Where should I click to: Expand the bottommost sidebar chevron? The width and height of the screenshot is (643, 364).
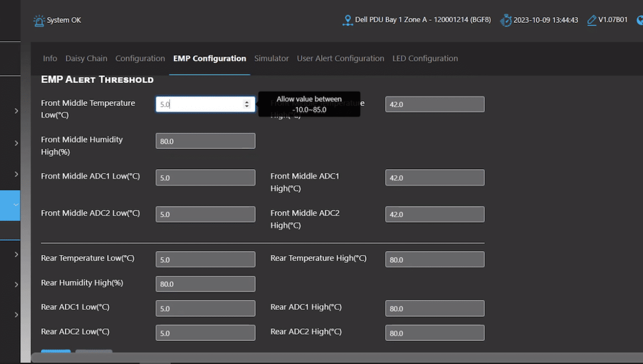16,315
